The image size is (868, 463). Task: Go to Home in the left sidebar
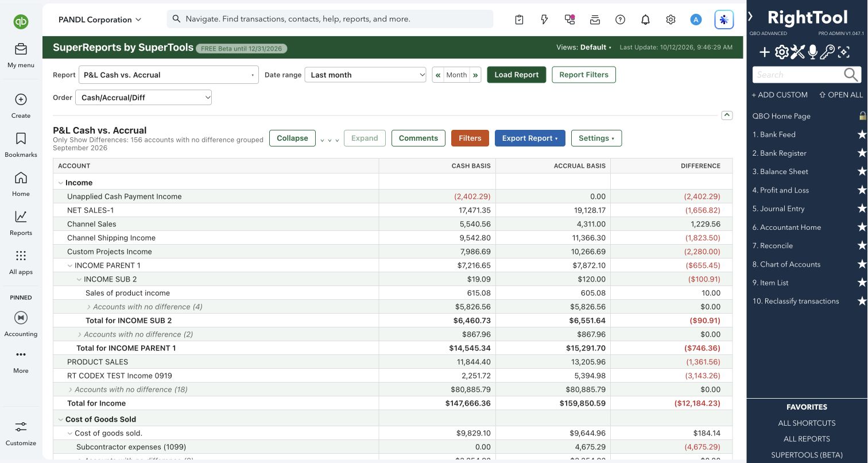coord(21,178)
